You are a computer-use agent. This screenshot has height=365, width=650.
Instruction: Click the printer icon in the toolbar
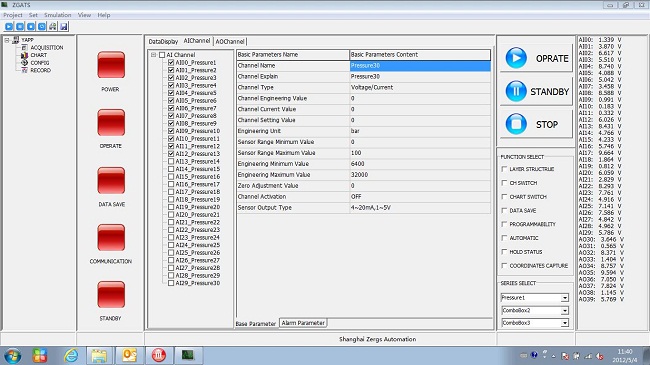(x=53, y=27)
